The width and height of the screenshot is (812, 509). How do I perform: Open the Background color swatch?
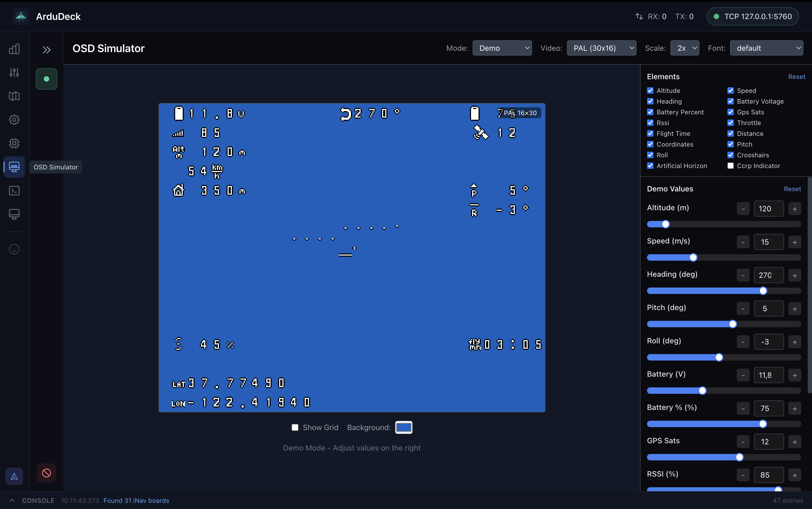404,427
